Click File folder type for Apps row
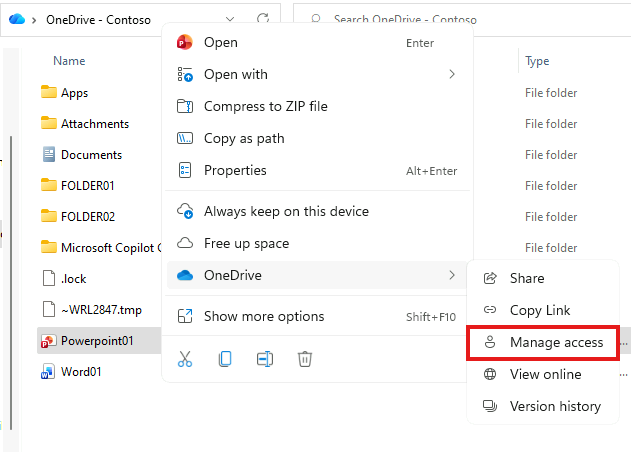Image resolution: width=631 pixels, height=452 pixels. (x=551, y=93)
